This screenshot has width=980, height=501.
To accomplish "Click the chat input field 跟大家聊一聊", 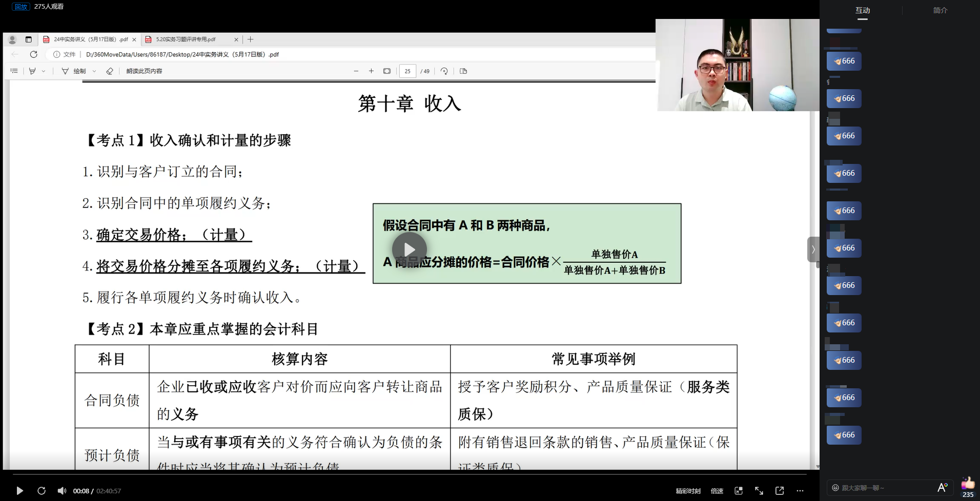I will (x=882, y=488).
